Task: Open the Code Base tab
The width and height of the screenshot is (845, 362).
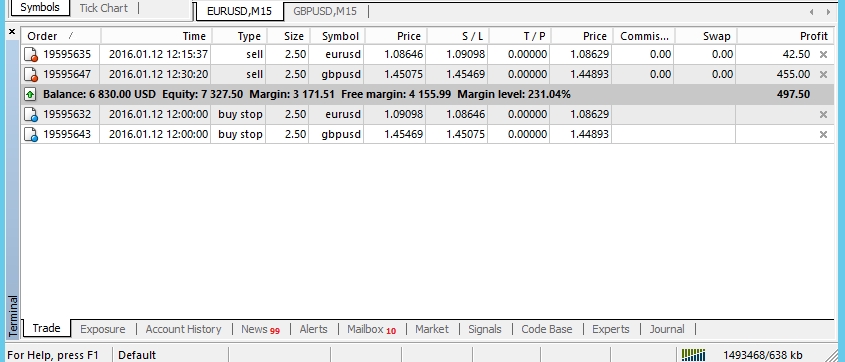Action: [x=546, y=329]
